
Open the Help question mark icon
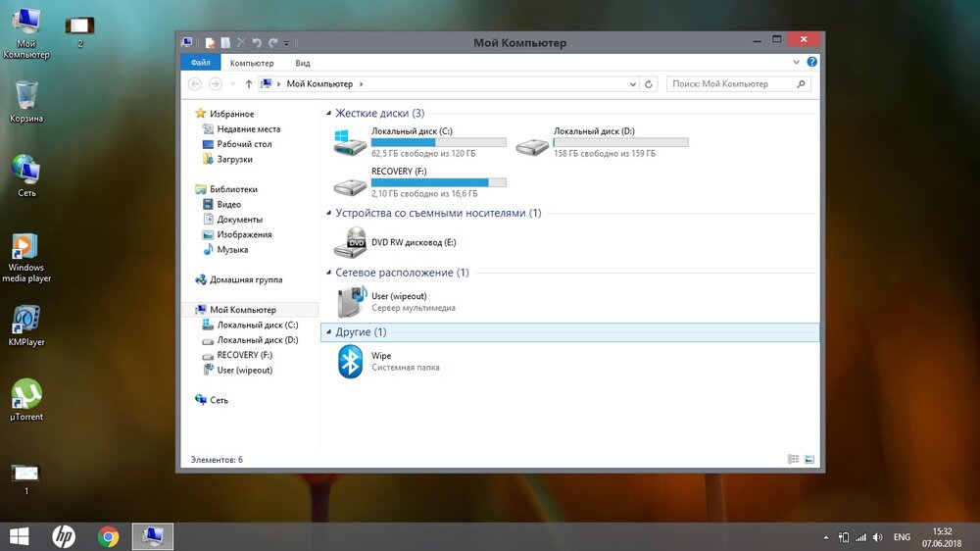(812, 63)
